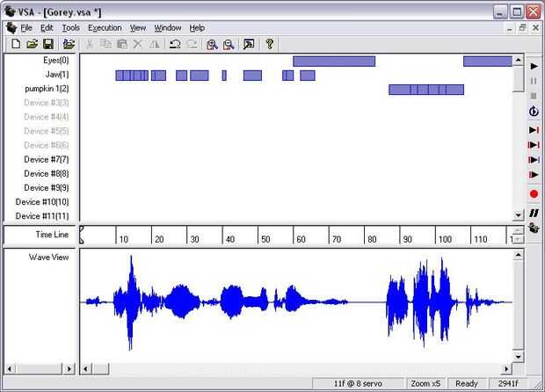Open the Execution menu
The height and width of the screenshot is (392, 545).
(105, 28)
